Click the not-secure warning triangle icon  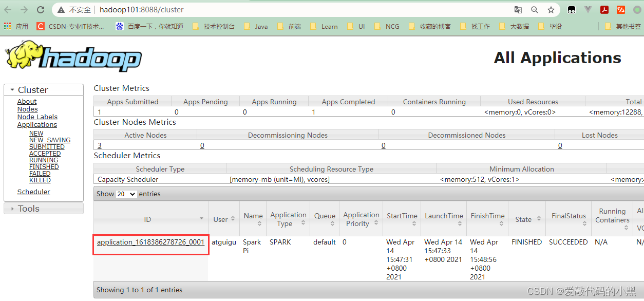point(61,10)
